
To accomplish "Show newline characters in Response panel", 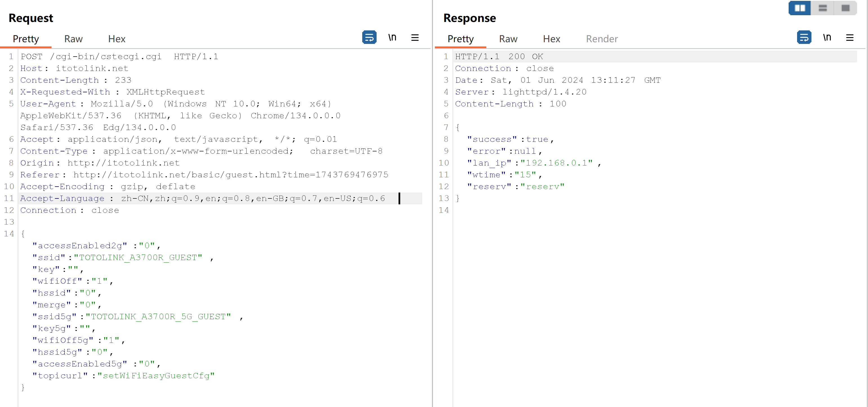I will click(827, 38).
